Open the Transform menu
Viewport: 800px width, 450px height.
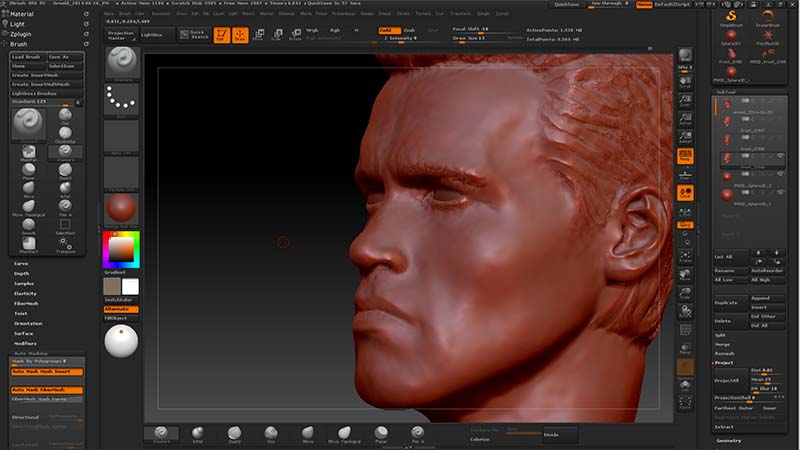460,14
